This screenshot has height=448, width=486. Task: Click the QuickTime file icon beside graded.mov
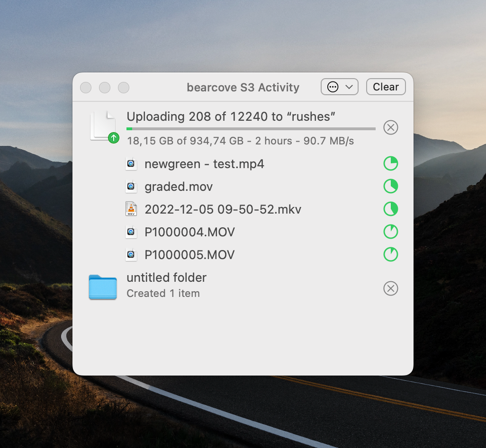131,187
